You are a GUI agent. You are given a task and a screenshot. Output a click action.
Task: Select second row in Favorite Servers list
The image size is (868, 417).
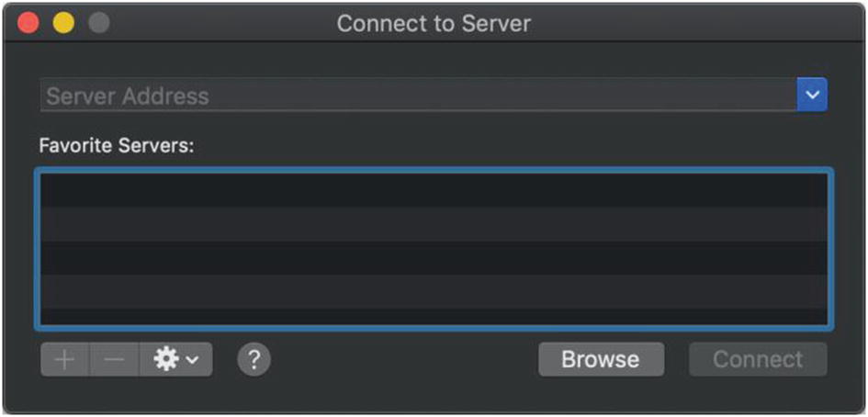pos(434,224)
